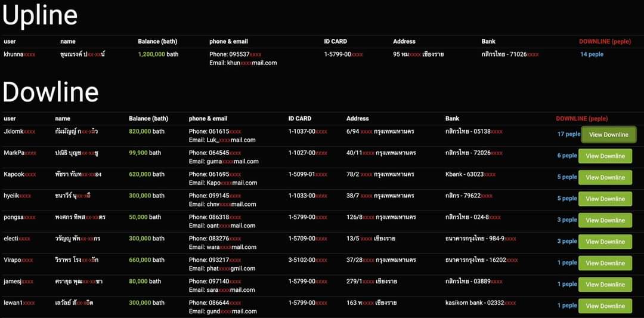This screenshot has height=318, width=644.
Task: Click View Downline in Kapook row
Action: tap(605, 177)
